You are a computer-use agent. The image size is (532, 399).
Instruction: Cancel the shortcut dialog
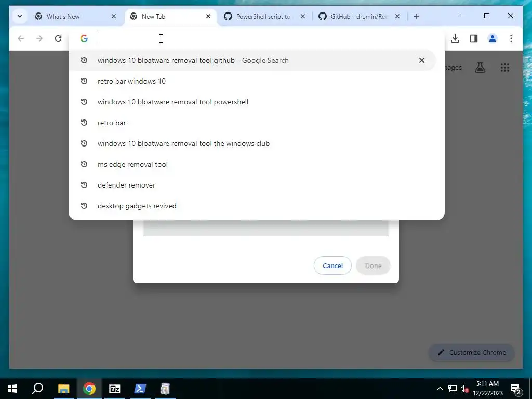pyautogui.click(x=332, y=265)
